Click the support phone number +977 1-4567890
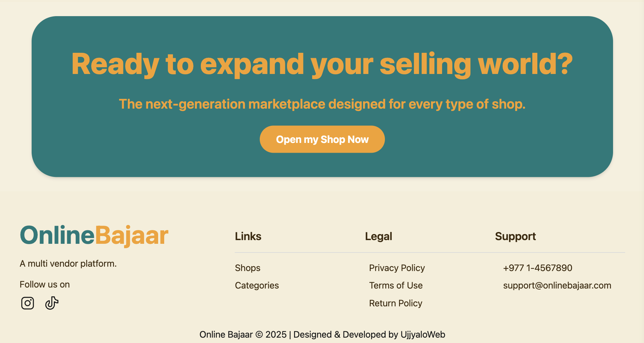This screenshot has width=644, height=343. pyautogui.click(x=537, y=268)
